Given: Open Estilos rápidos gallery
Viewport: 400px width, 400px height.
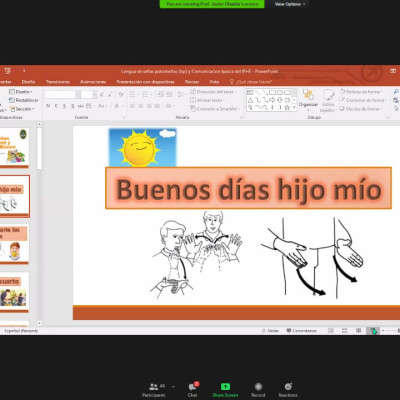Looking at the screenshot, I should [x=328, y=100].
